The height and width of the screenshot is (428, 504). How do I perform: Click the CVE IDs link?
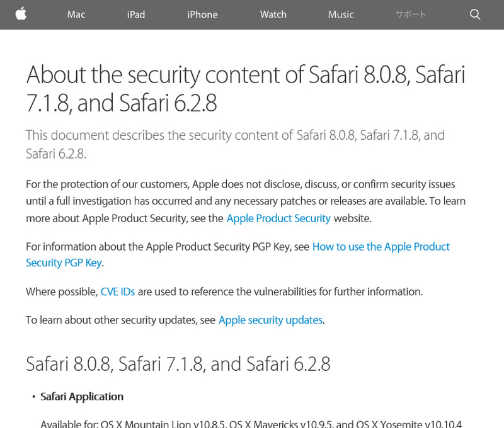tap(118, 291)
